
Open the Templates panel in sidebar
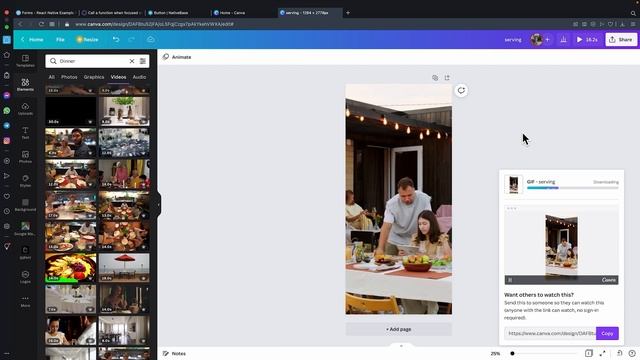(25, 60)
